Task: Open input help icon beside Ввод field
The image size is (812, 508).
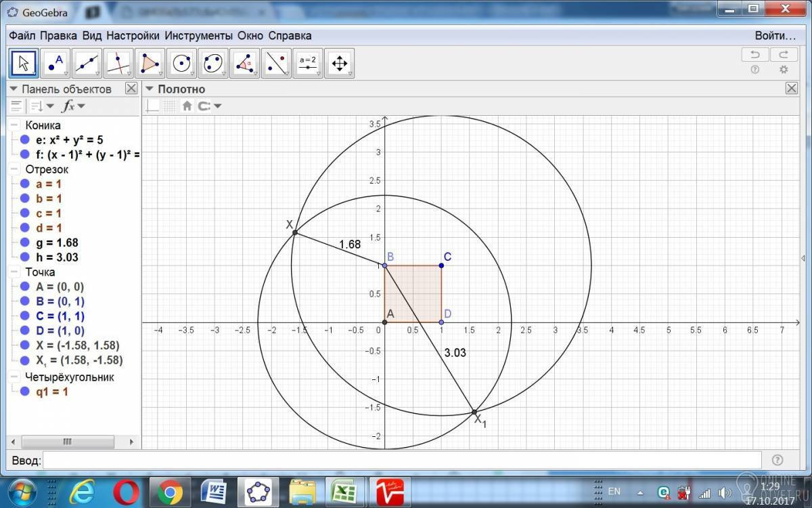Action: pyautogui.click(x=777, y=460)
